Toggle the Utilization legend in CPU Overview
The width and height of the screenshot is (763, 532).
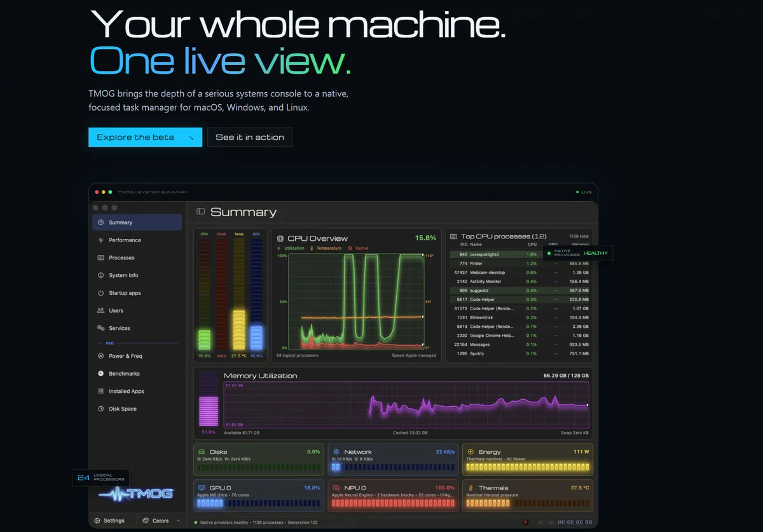tap(291, 249)
